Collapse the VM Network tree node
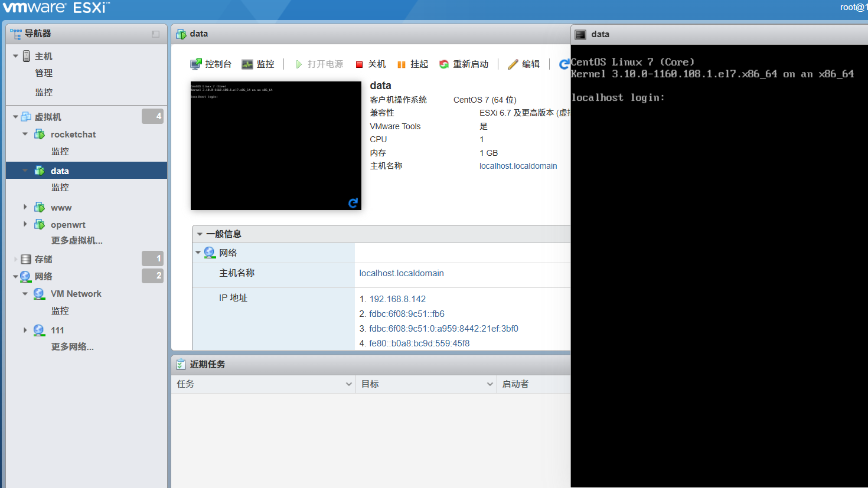 click(25, 293)
